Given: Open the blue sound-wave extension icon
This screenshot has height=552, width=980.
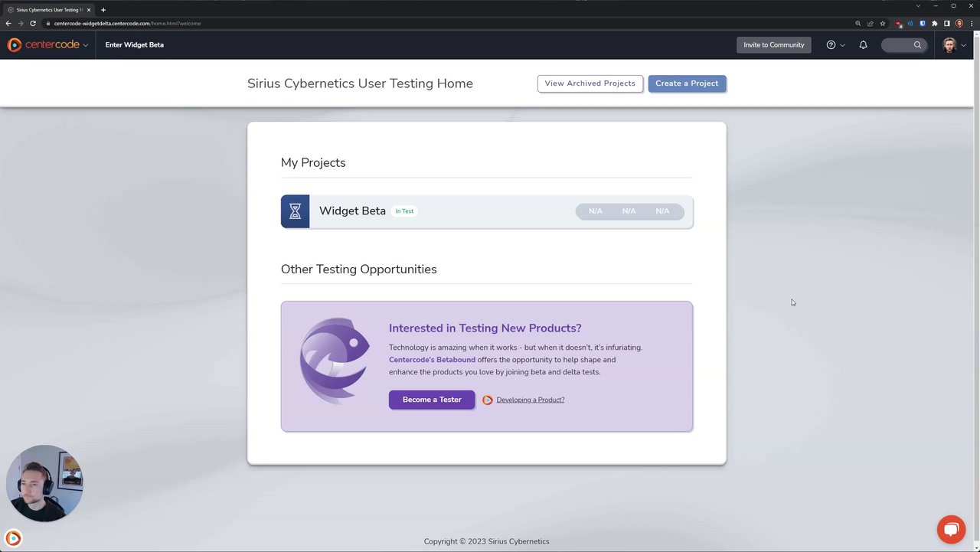Looking at the screenshot, I should [x=910, y=24].
